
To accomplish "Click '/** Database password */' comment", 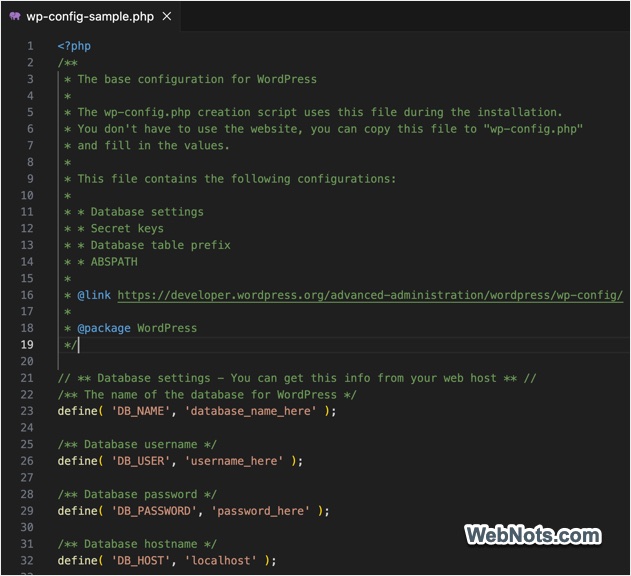I will [137, 494].
